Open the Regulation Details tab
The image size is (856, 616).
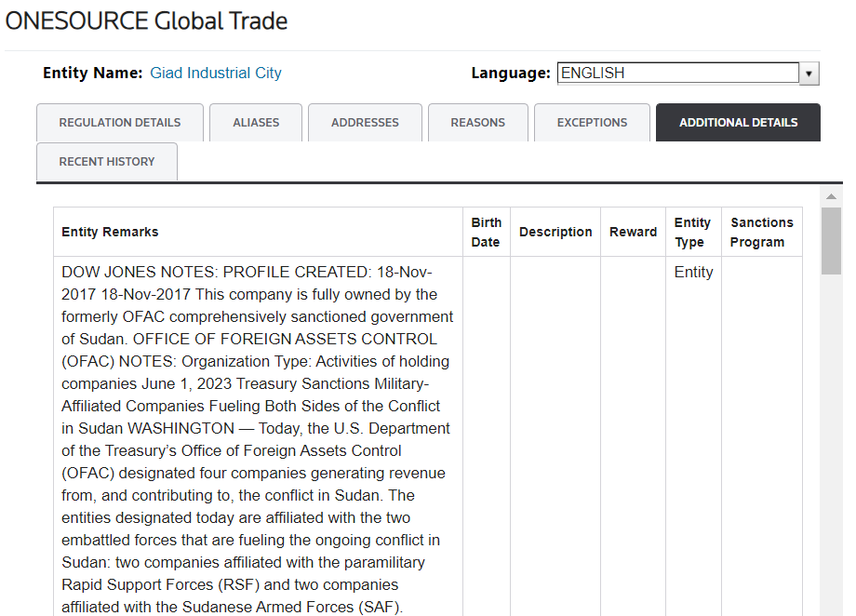[119, 122]
